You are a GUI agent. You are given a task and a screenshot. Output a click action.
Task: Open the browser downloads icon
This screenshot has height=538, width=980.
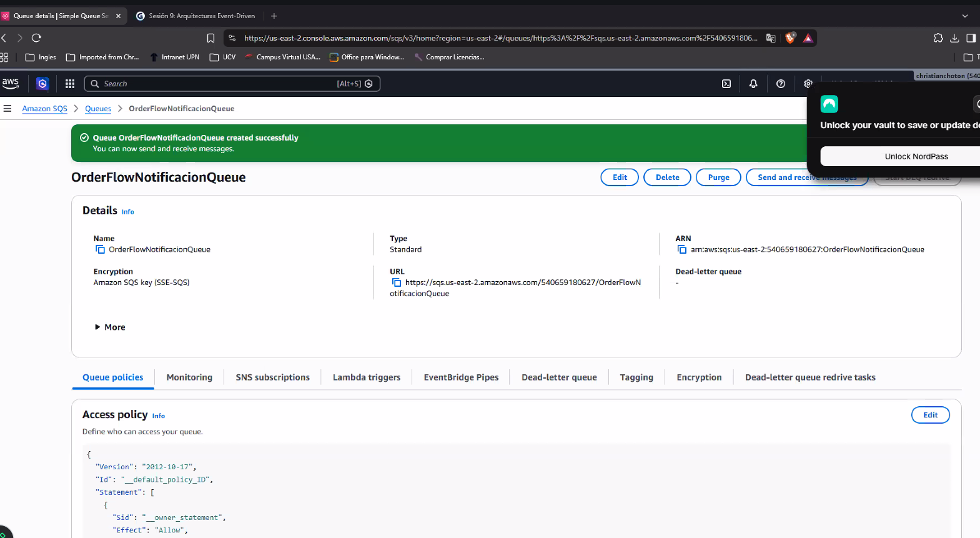954,38
